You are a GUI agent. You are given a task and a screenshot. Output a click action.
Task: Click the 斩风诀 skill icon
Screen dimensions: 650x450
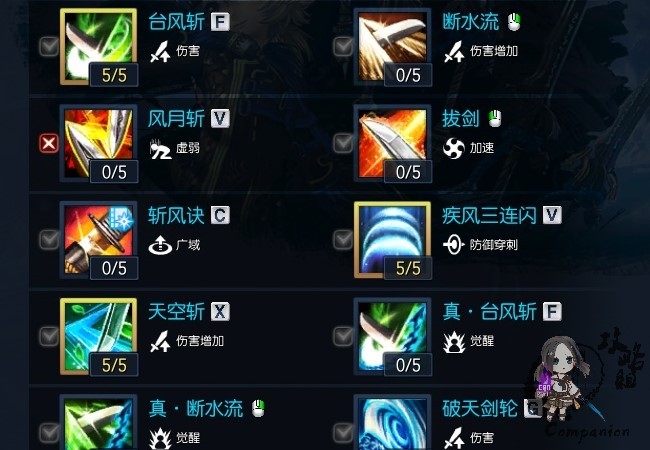pos(99,240)
